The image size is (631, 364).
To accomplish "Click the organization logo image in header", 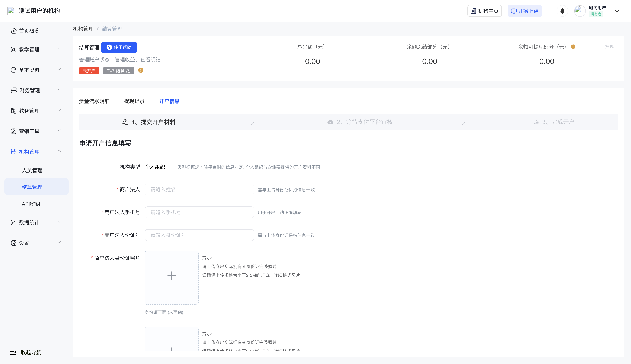I will [x=12, y=11].
